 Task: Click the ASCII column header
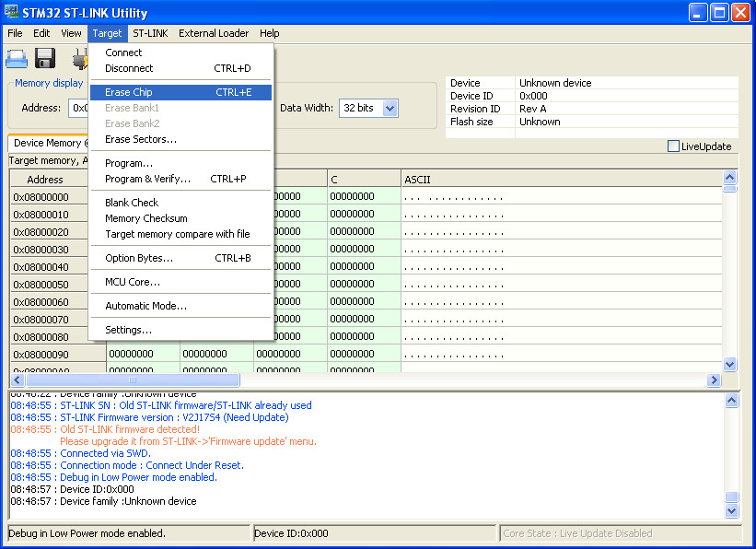coord(562,180)
